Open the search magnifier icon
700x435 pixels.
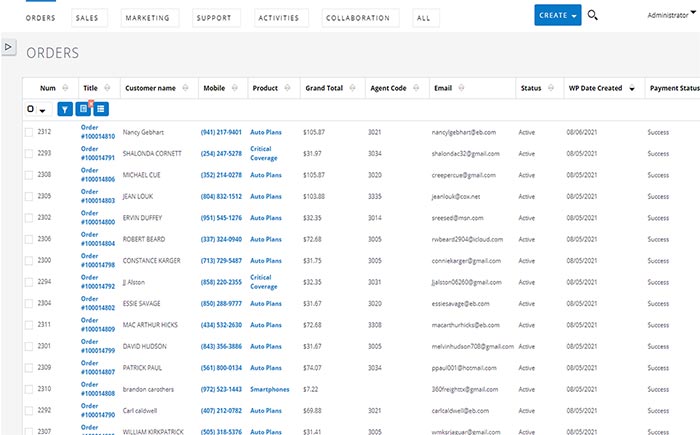[592, 15]
